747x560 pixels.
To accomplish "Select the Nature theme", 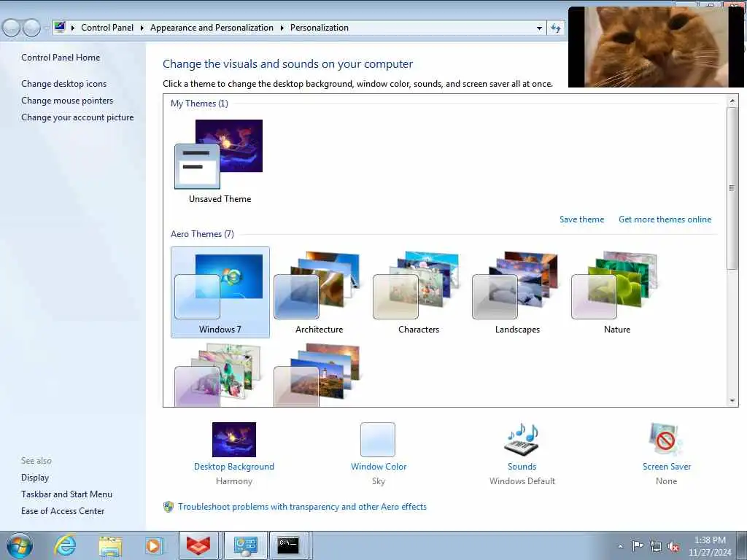I will click(616, 292).
